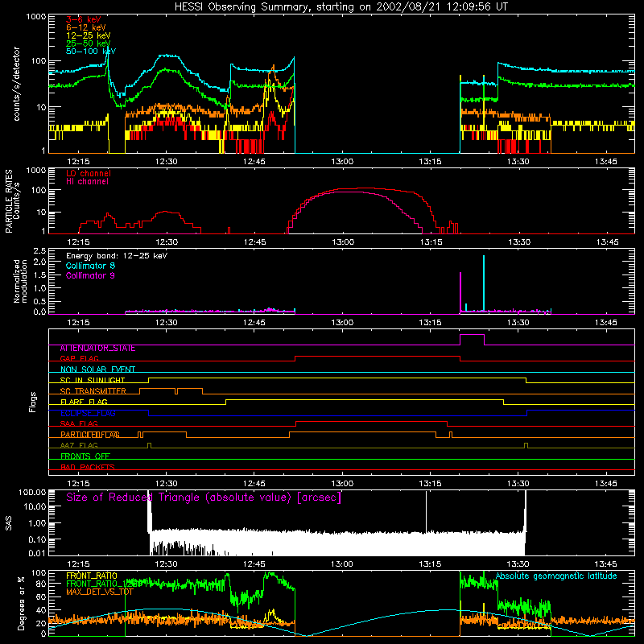Click the SC_TRANSMITTER flag label
644x644 pixels.
93,391
